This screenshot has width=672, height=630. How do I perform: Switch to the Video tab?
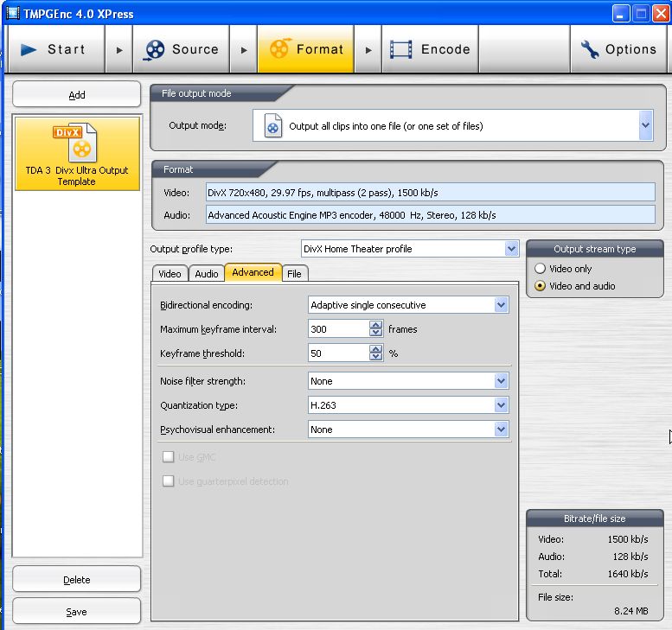pos(170,274)
